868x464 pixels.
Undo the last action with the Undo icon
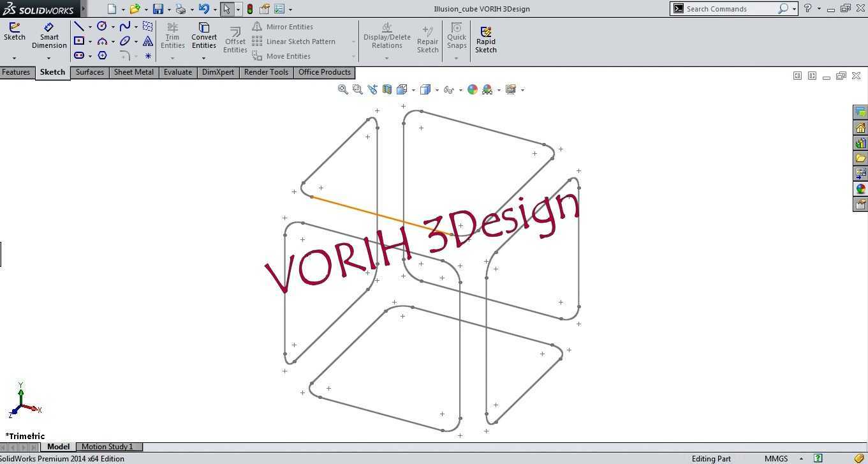203,9
